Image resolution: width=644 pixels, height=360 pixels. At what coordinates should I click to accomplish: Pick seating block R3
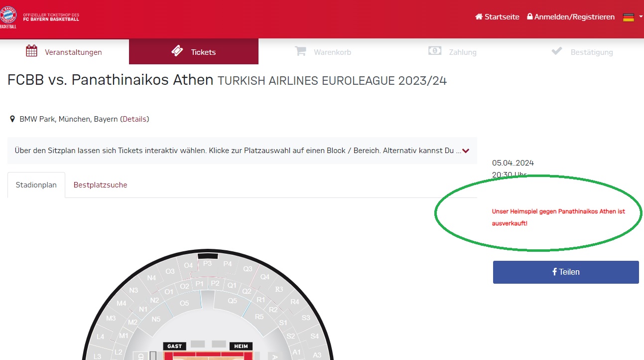coord(279,289)
